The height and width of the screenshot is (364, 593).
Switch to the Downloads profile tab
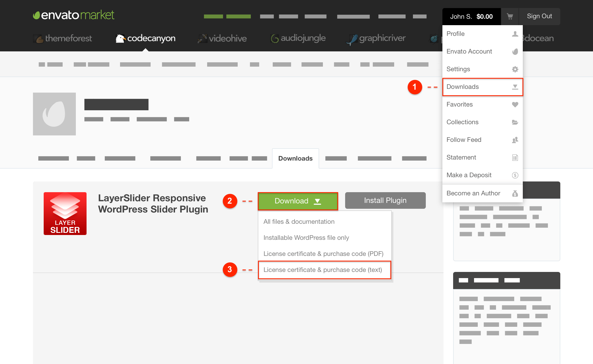(295, 158)
